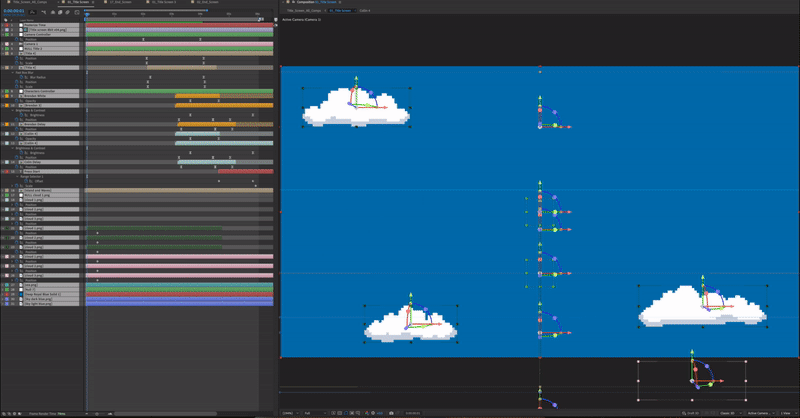Image resolution: width=800 pixels, height=418 pixels.
Task: Expand the Island and Waves layer twirl arrow
Action: pos(3,190)
